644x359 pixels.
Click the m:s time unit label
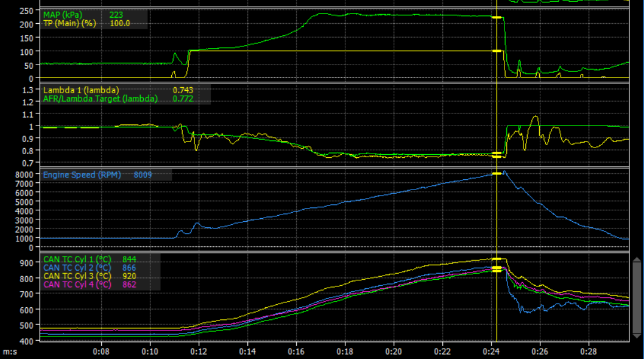coord(10,352)
